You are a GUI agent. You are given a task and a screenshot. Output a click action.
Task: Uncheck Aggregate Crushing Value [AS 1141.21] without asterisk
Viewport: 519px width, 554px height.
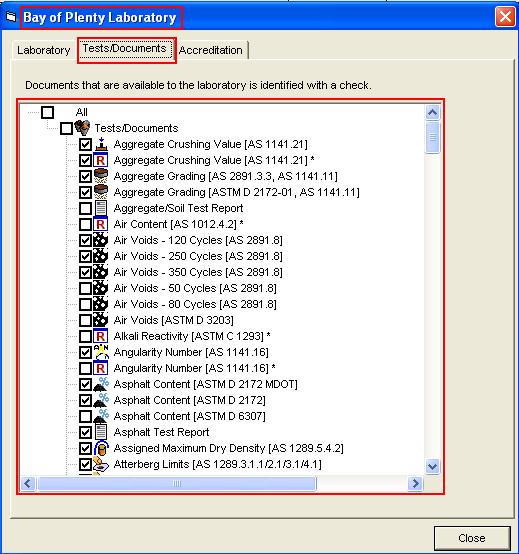pyautogui.click(x=85, y=144)
